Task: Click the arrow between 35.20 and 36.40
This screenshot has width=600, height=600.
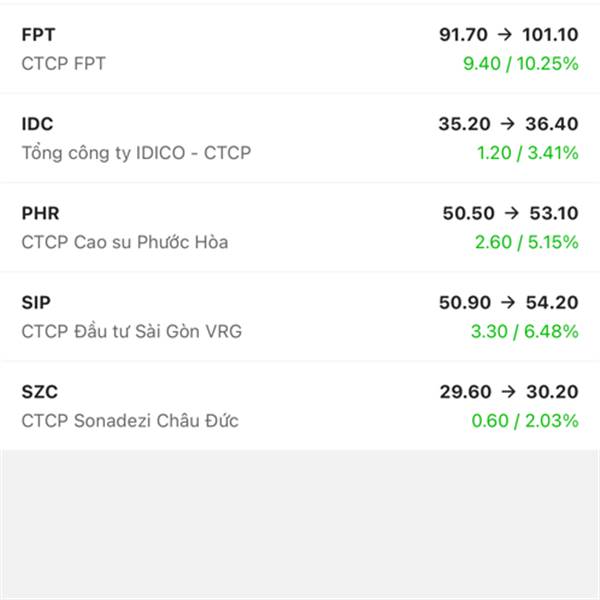Action: tap(508, 124)
